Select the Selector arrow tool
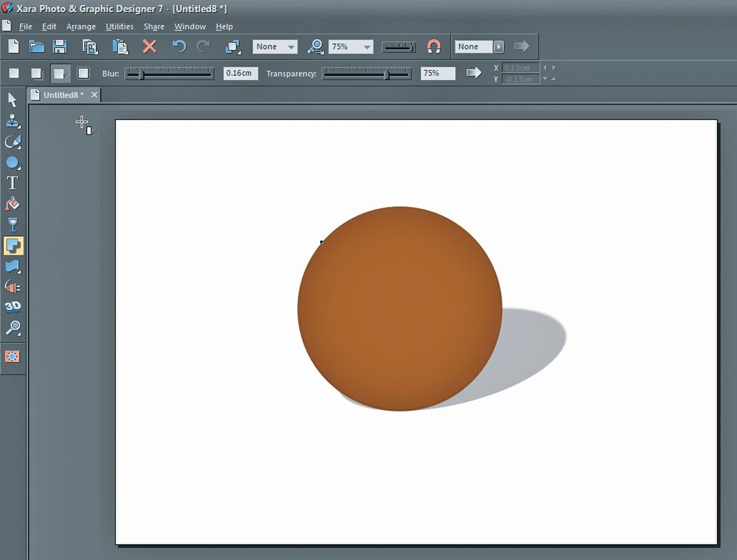This screenshot has width=737, height=560. pyautogui.click(x=12, y=100)
